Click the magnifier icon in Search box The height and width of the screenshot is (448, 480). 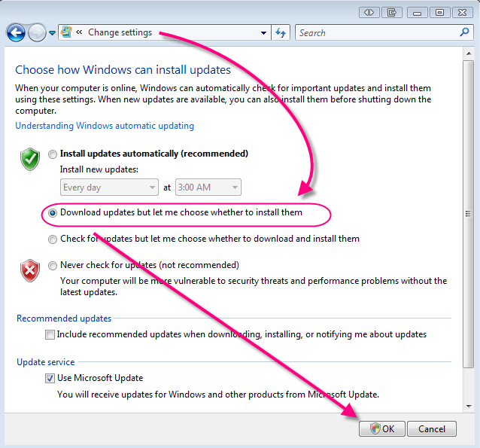464,32
